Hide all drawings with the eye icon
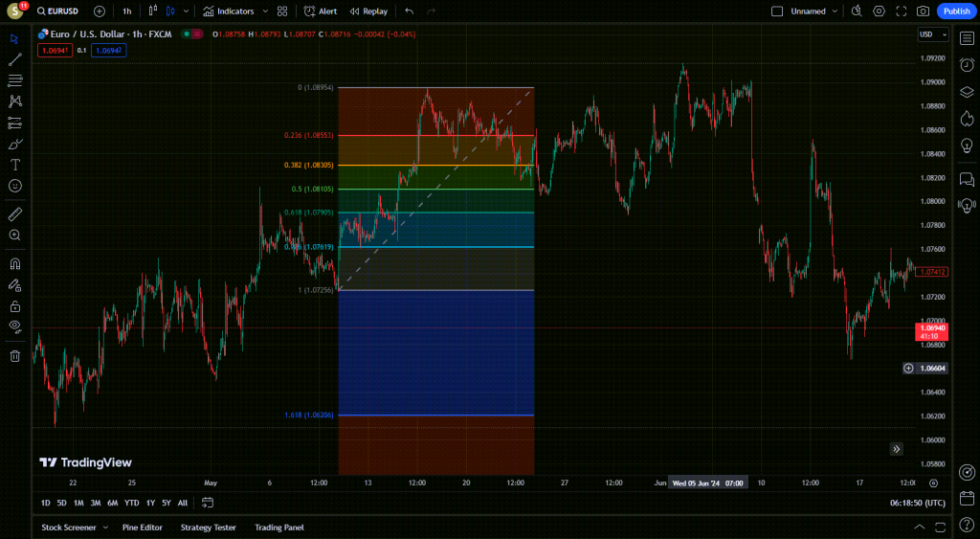The height and width of the screenshot is (539, 980). 14,326
